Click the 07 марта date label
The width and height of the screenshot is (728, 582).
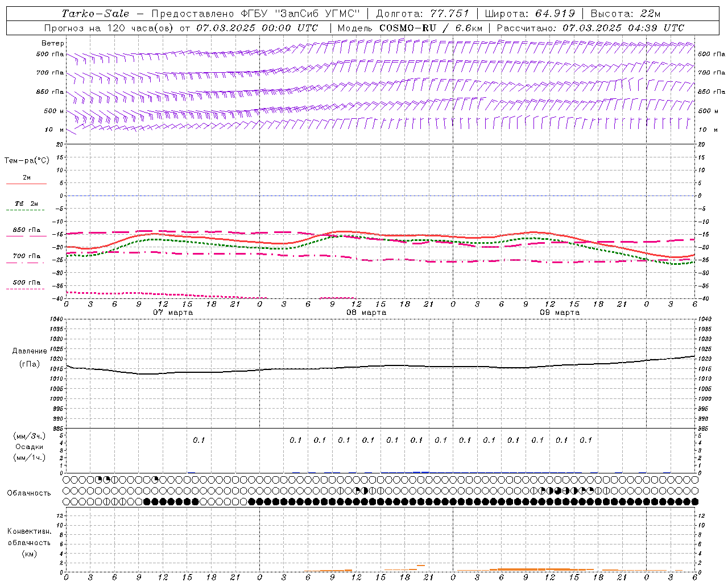click(173, 313)
